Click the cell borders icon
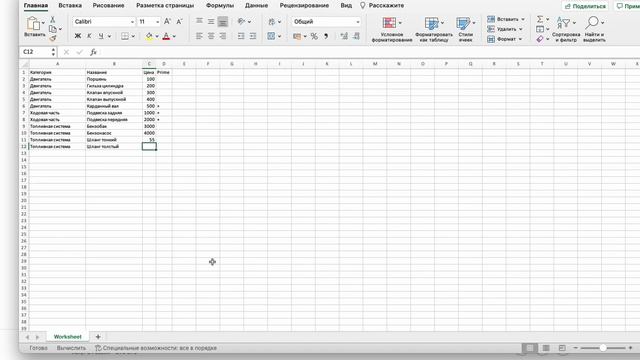 tap(125, 36)
